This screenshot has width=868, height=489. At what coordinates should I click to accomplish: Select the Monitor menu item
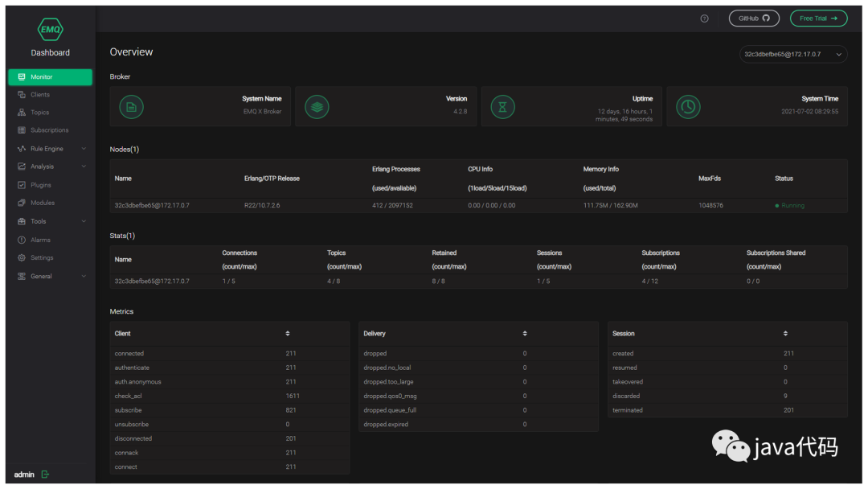point(50,77)
